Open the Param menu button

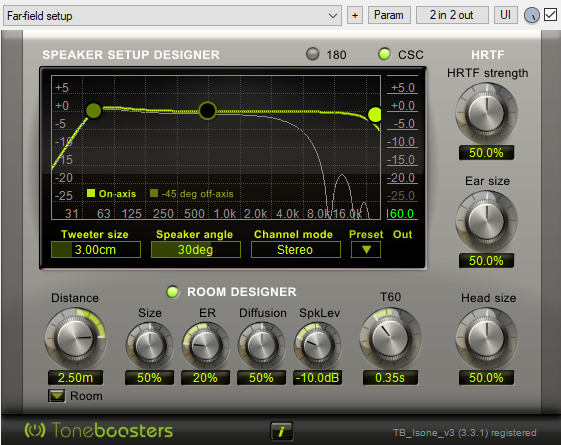click(389, 15)
